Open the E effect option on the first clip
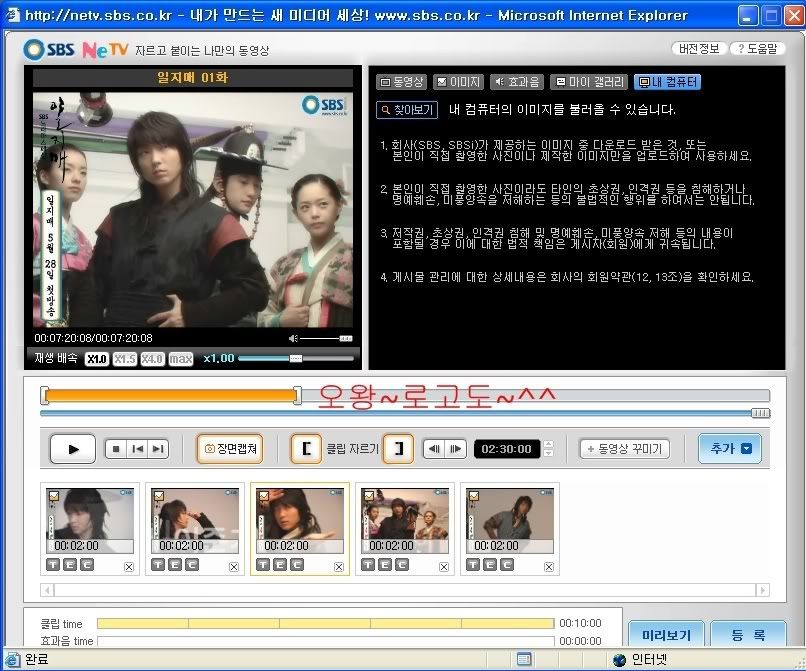The height and width of the screenshot is (671, 806). pos(70,565)
